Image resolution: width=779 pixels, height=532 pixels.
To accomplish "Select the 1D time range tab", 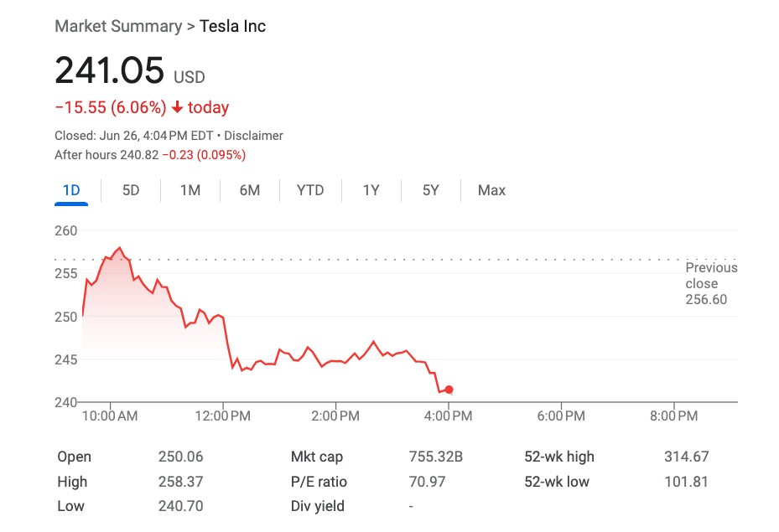I will point(71,190).
